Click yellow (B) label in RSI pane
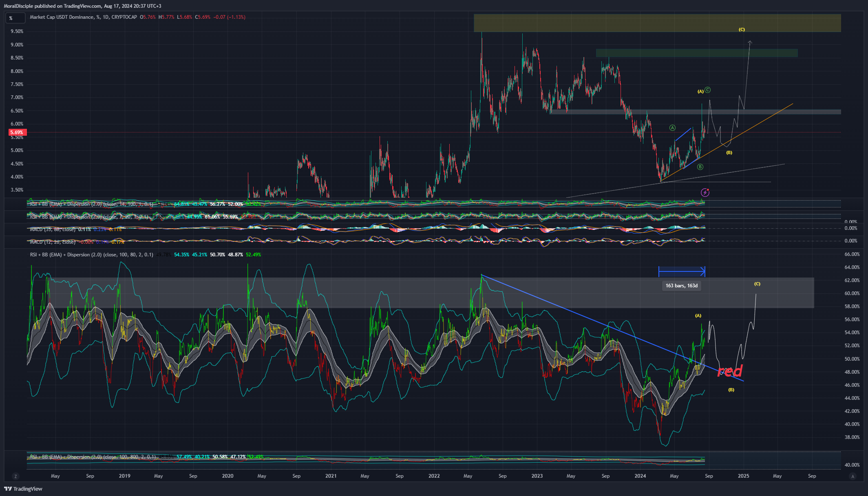 [x=731, y=390]
